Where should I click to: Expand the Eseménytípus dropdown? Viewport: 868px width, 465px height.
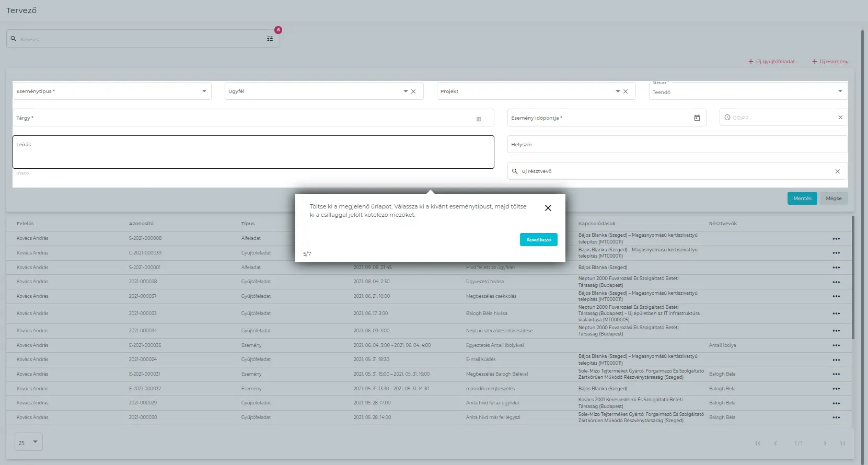tap(204, 91)
